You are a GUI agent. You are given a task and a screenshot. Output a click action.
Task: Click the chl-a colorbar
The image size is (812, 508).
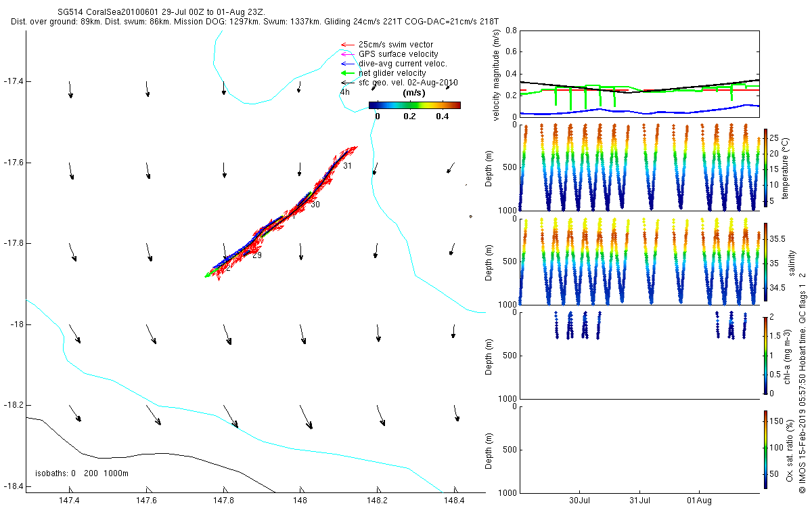765,354
